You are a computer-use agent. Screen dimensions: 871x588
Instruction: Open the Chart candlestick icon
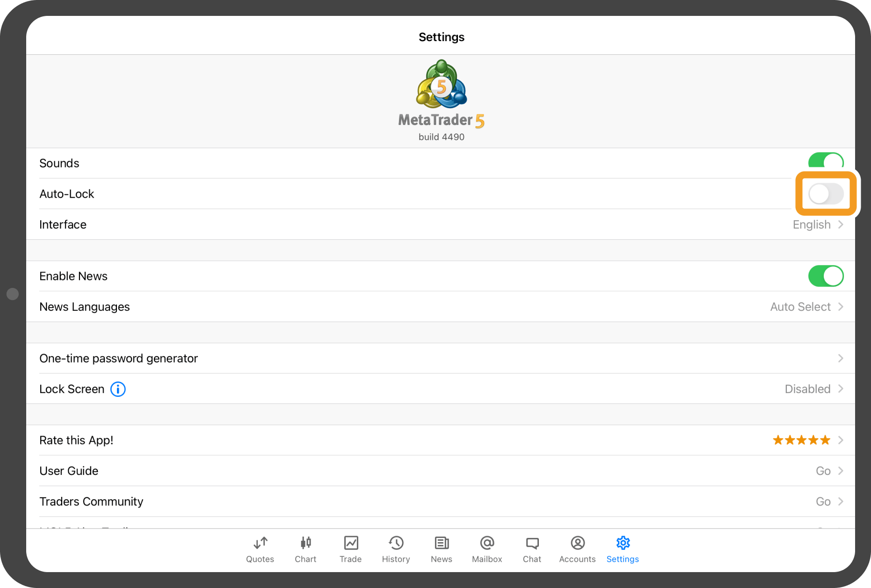pos(305,543)
